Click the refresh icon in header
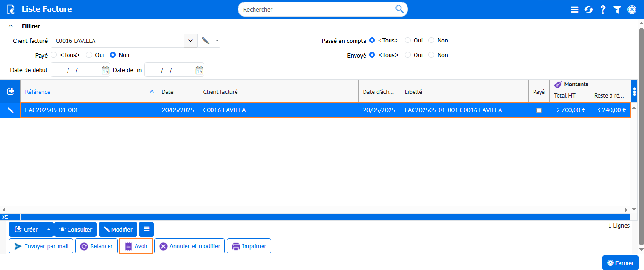This screenshot has height=270, width=644. click(x=588, y=9)
